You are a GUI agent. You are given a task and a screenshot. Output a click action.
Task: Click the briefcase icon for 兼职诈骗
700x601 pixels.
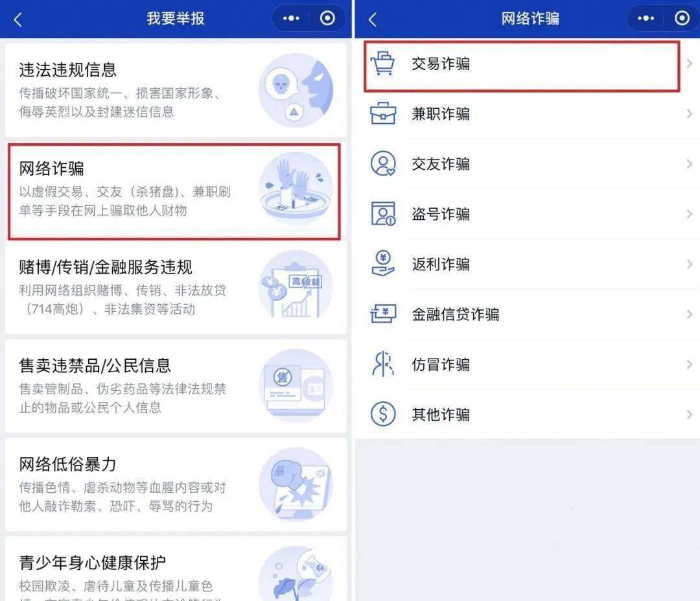pos(383,113)
